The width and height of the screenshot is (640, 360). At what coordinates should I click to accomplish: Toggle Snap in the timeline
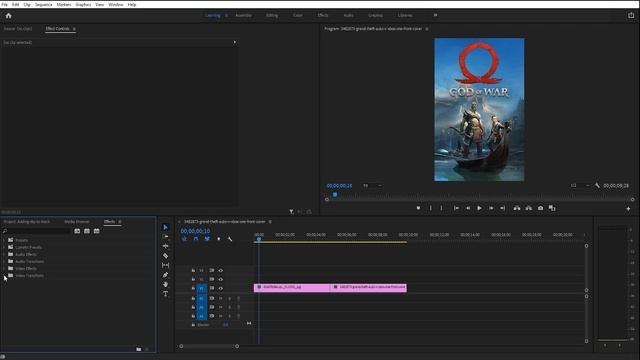tap(196, 239)
